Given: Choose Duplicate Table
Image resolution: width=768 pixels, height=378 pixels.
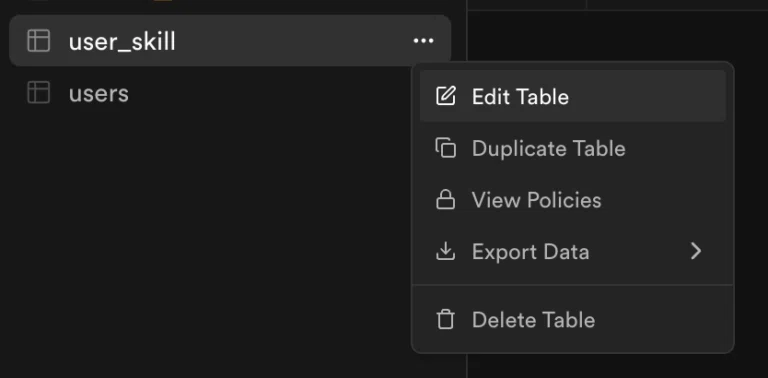Looking at the screenshot, I should [x=573, y=148].
